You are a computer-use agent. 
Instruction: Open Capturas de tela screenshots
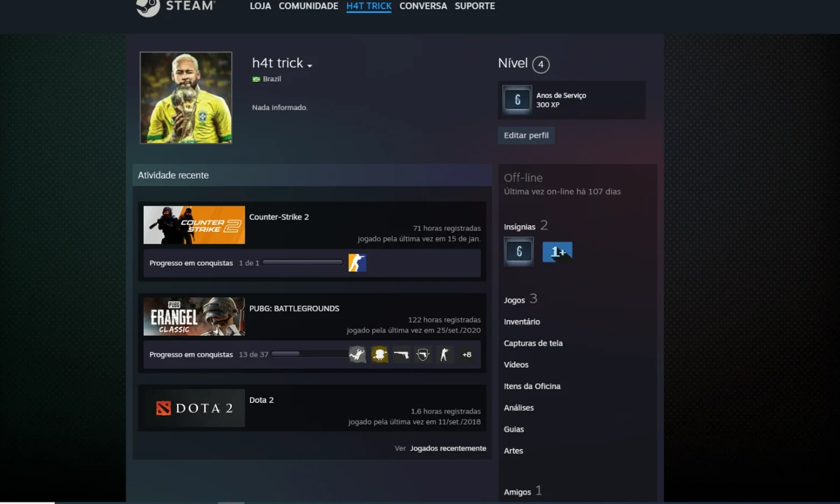pyautogui.click(x=533, y=343)
